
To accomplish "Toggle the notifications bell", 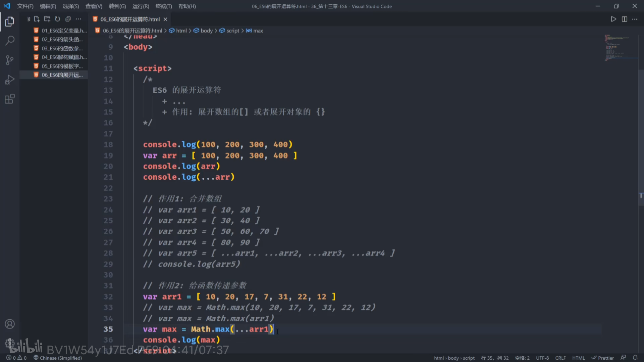I will 635,358.
